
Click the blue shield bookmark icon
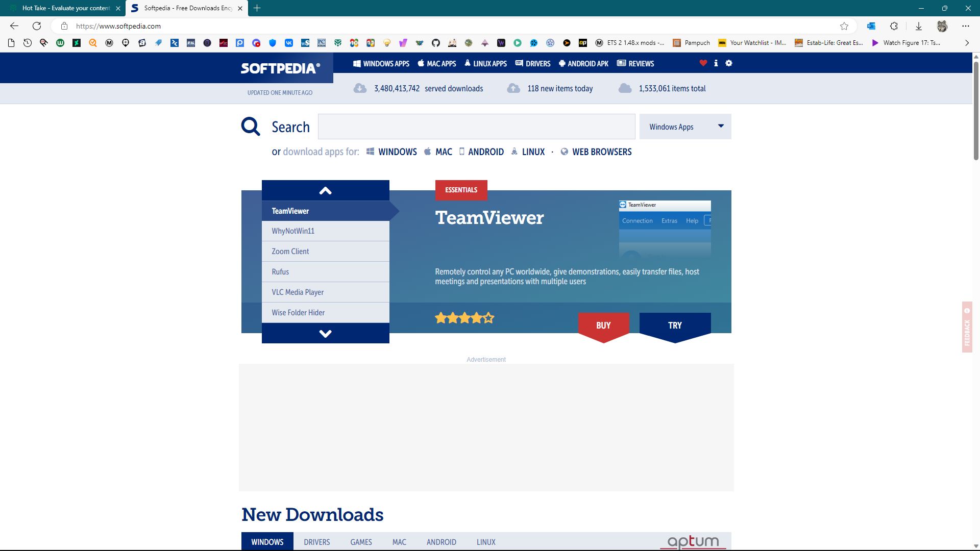coord(273,43)
